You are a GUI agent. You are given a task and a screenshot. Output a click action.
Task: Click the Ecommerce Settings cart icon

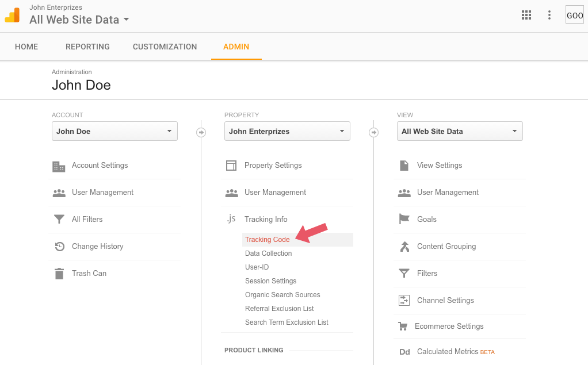[403, 326]
